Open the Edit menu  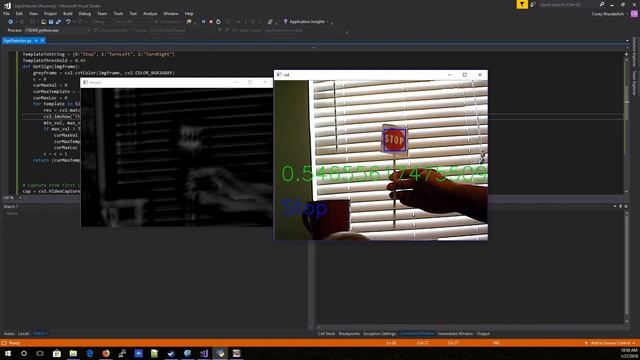coord(19,13)
